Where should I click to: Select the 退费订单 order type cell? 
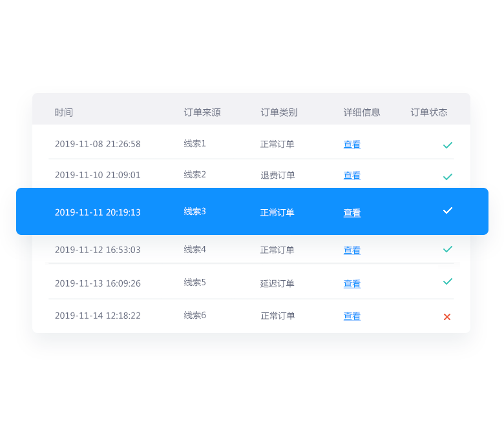coord(277,175)
